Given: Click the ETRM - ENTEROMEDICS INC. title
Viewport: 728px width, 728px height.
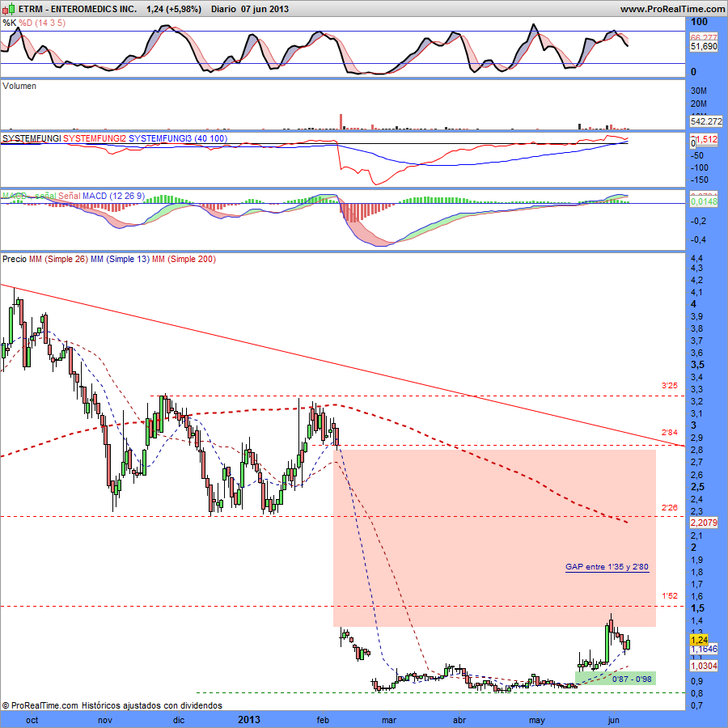Looking at the screenshot, I should click(78, 9).
